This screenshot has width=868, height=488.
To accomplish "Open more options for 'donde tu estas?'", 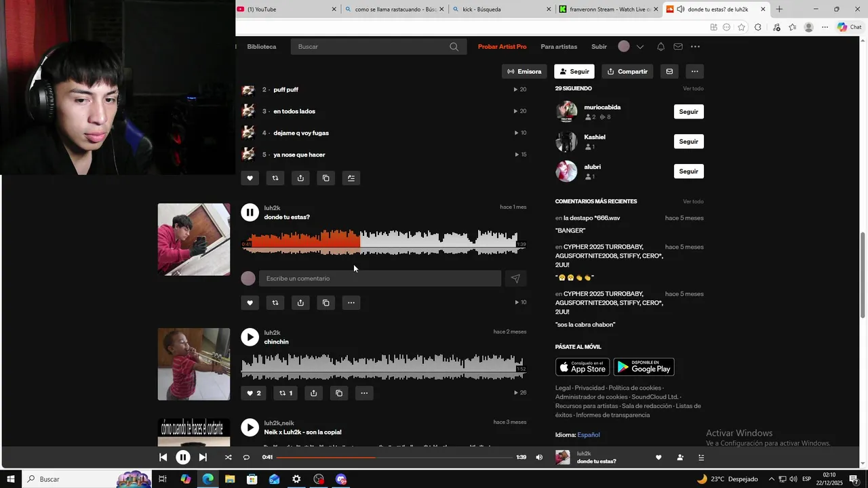I will 351,302.
